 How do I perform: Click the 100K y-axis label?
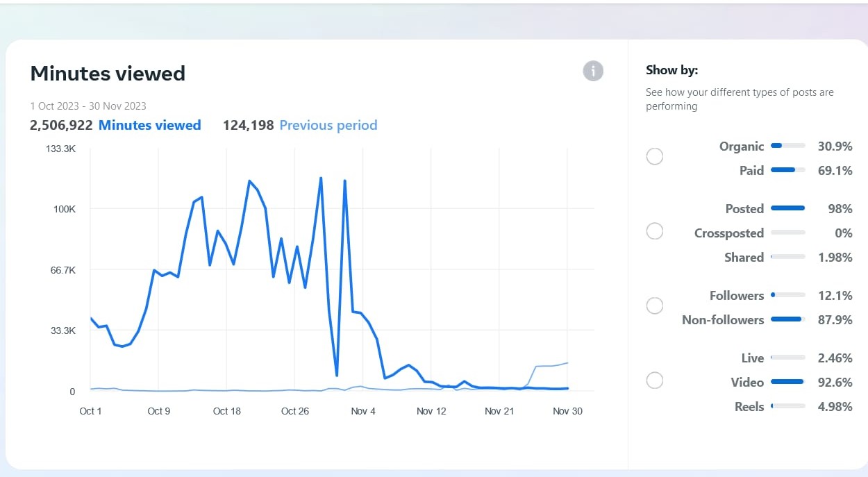(x=64, y=209)
